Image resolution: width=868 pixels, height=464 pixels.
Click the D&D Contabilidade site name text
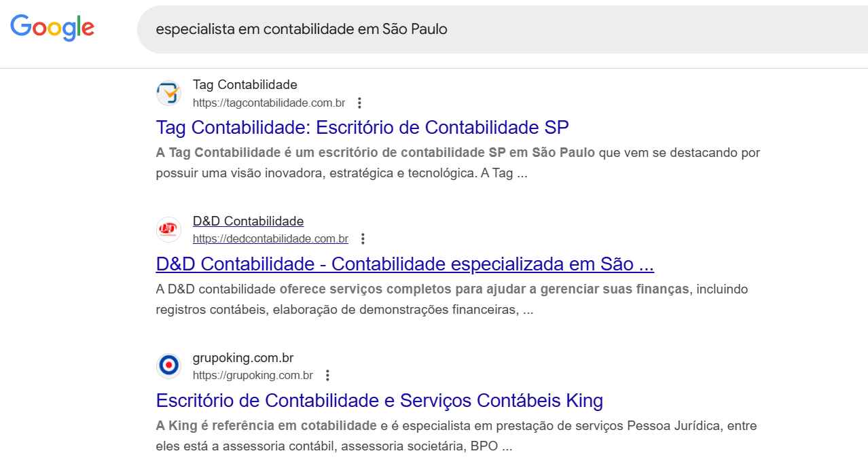coord(247,221)
